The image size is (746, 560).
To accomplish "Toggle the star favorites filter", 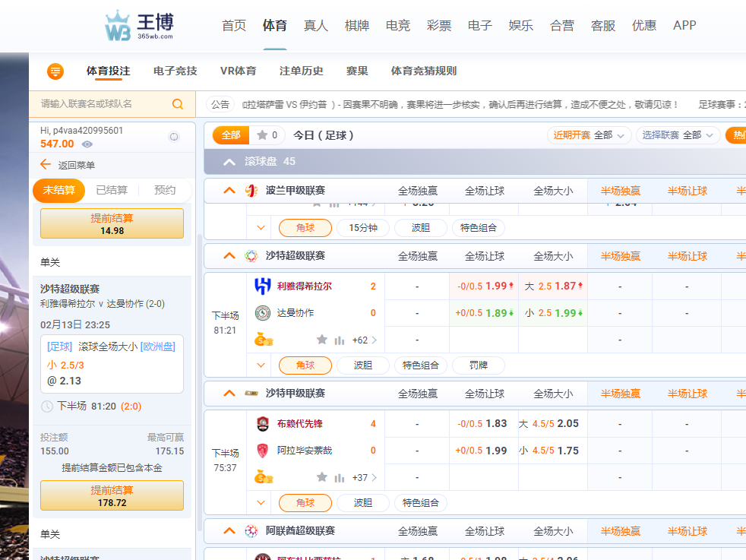I will coord(267,135).
